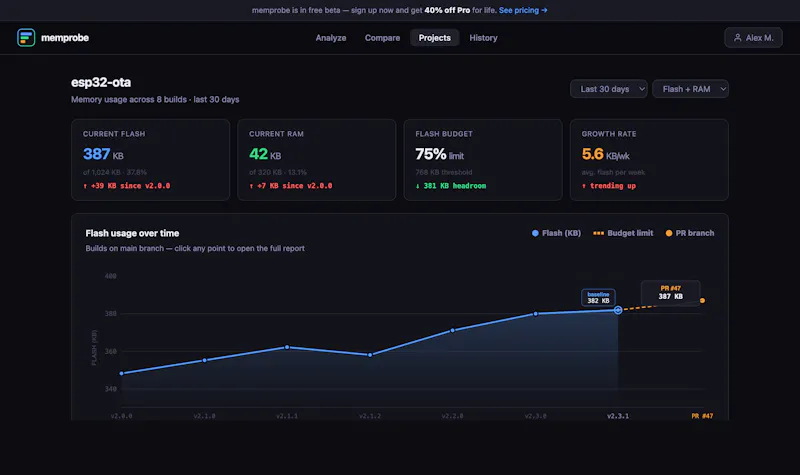Click the Flash usage over time heading
Screen dimensions: 800x475
[x=132, y=233]
